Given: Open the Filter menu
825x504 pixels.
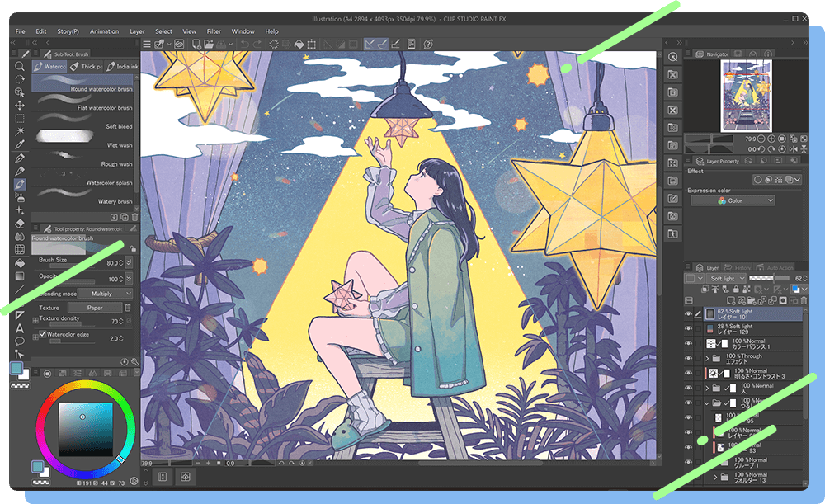Looking at the screenshot, I should click(x=214, y=31).
